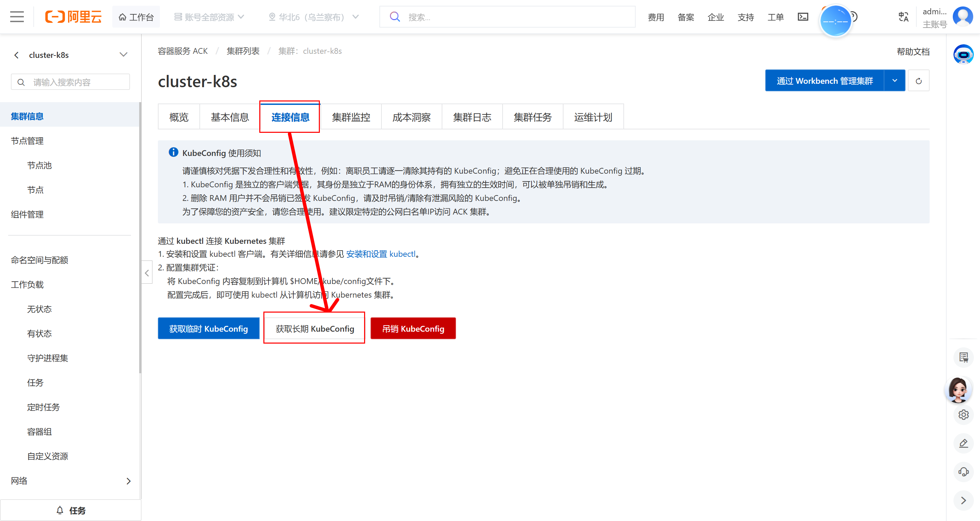Viewport: 980px width, 521px height.
Task: Open the 帮助文档 link
Action: tap(913, 51)
